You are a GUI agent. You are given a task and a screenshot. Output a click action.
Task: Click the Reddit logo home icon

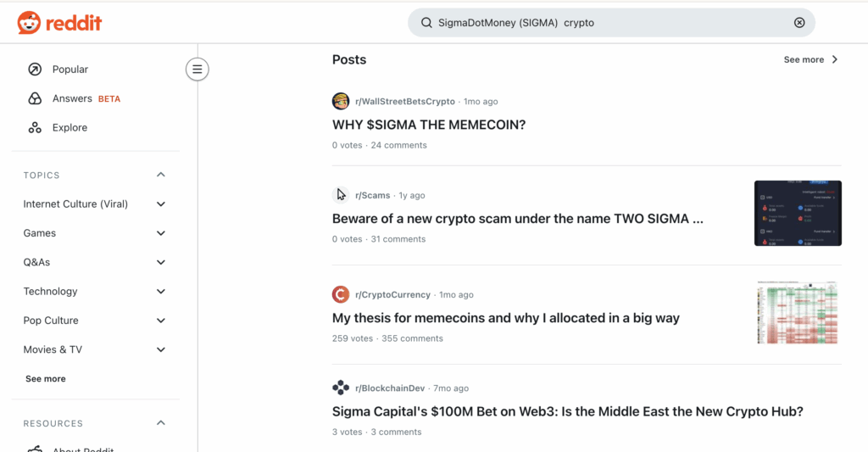29,23
